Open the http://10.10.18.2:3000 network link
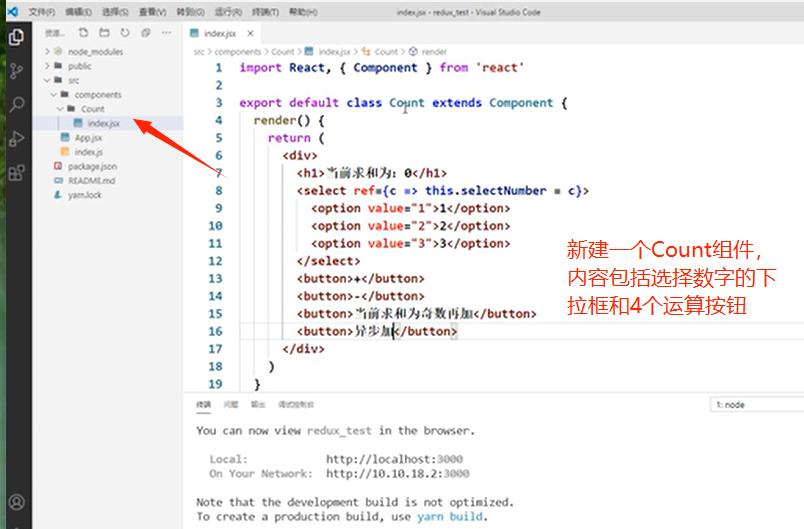 click(x=397, y=473)
